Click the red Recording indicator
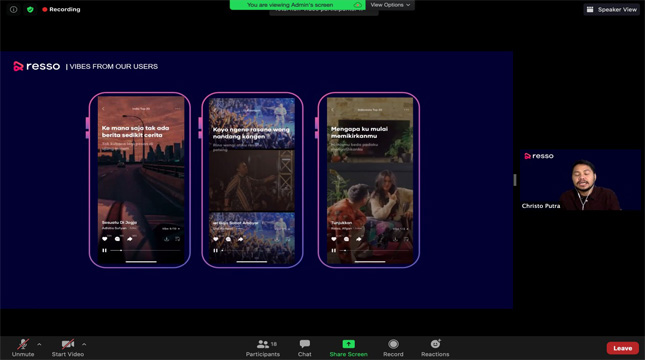This screenshot has height=360, width=645. (61, 9)
